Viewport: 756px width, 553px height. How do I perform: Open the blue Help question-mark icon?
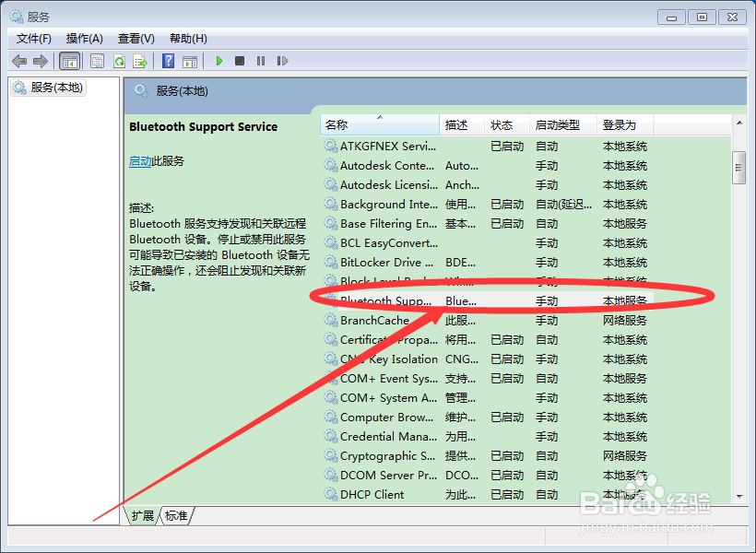[x=169, y=61]
